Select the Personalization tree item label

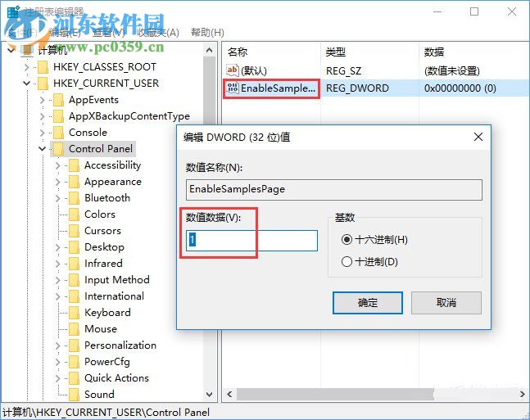[120, 345]
